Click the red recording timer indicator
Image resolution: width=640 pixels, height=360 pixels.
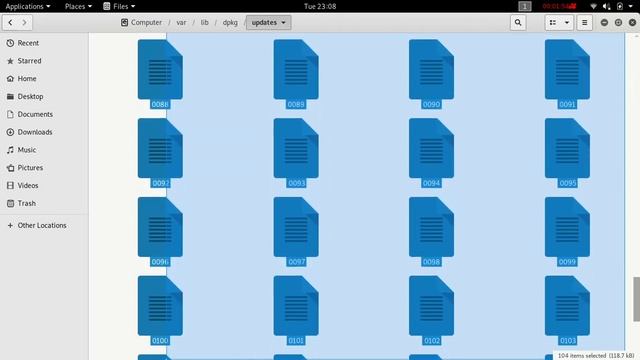(x=559, y=6)
